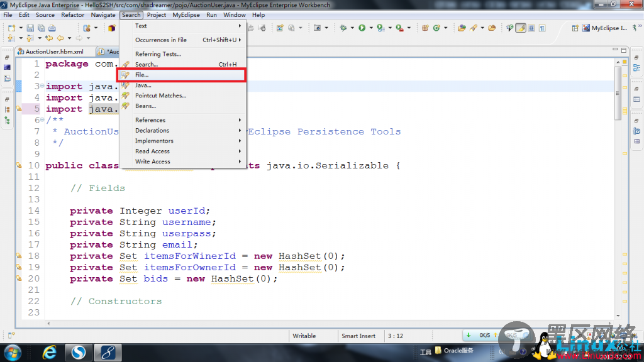644x362 pixels.
Task: Click the Previous Annotation arrow icon
Action: pyautogui.click(x=30, y=38)
